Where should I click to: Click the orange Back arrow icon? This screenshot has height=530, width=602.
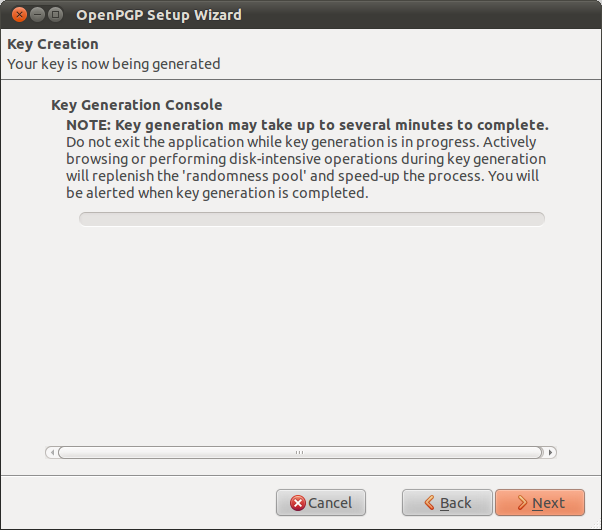429,503
